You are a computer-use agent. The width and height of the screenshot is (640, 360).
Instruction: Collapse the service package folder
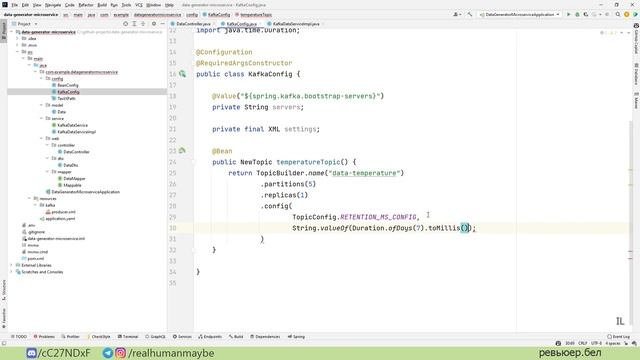point(41,118)
